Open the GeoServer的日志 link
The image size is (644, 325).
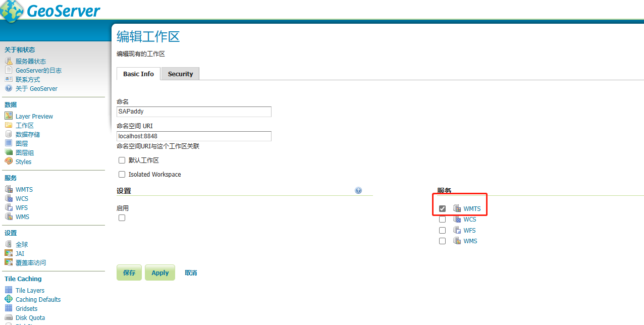pyautogui.click(x=38, y=70)
